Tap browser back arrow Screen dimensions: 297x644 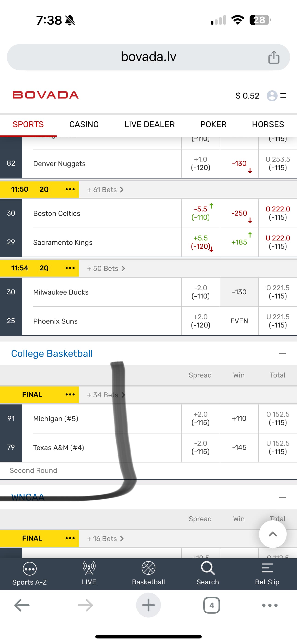click(x=22, y=605)
